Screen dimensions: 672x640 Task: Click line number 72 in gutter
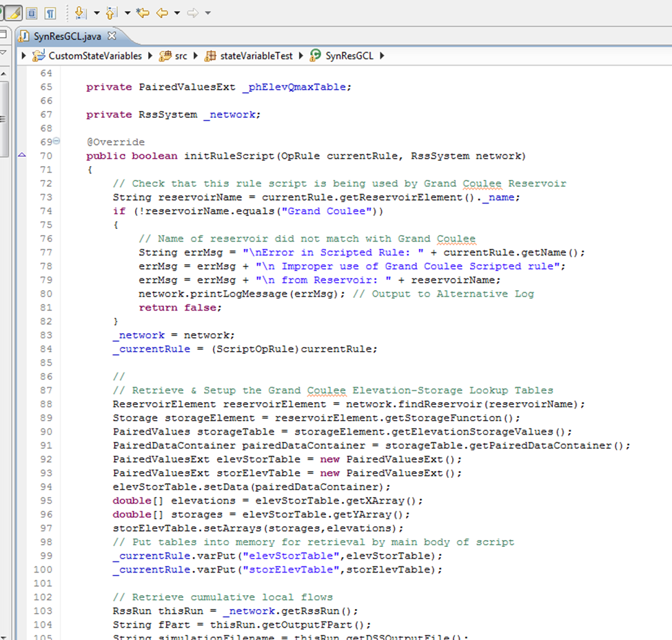[46, 183]
